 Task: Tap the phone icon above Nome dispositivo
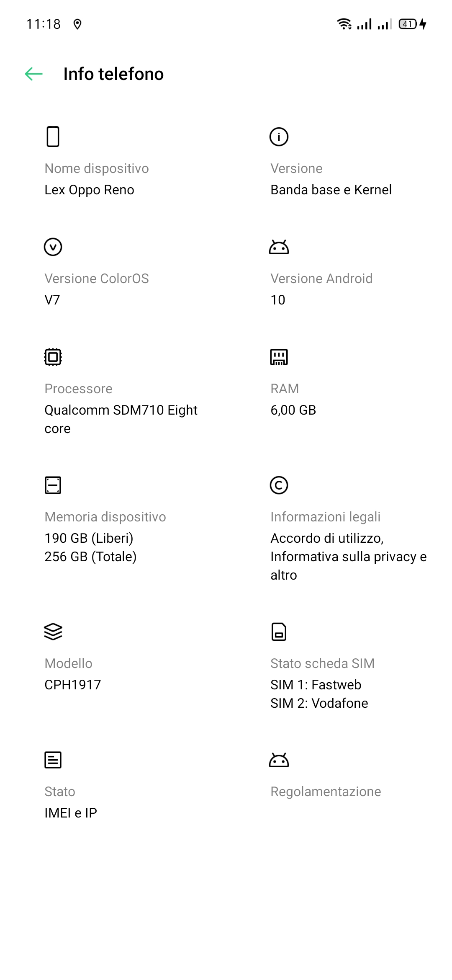(53, 137)
